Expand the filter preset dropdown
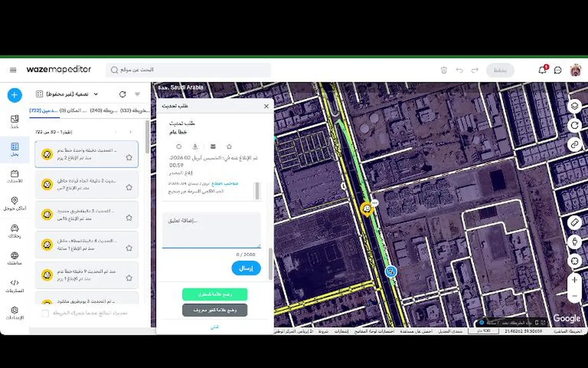588x368 pixels. (x=95, y=94)
